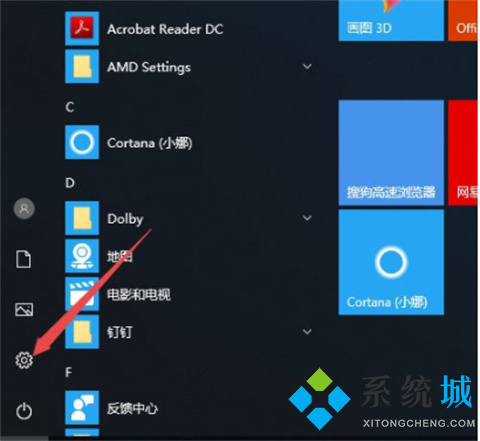Expand the 钉钉 folder chevron
This screenshot has height=441, width=480.
click(x=307, y=332)
